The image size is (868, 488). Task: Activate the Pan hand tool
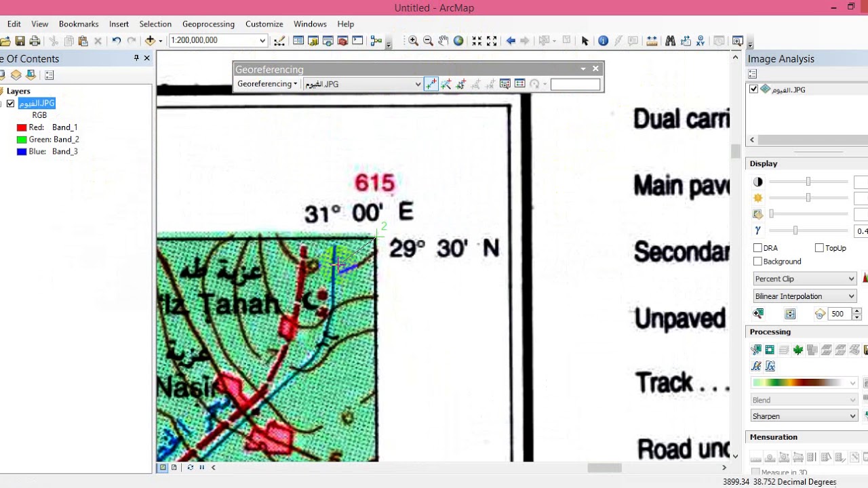(x=443, y=41)
